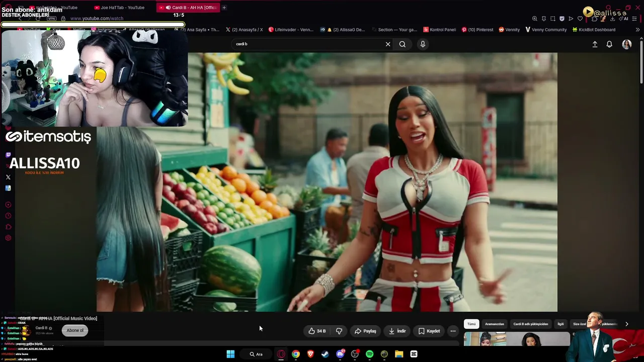Click the İndir download button

click(397, 331)
